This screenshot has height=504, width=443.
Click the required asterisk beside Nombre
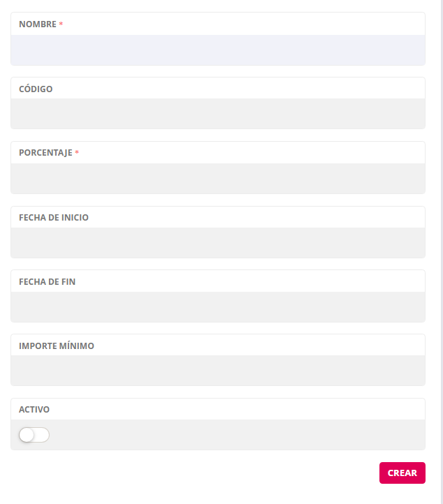coord(61,24)
